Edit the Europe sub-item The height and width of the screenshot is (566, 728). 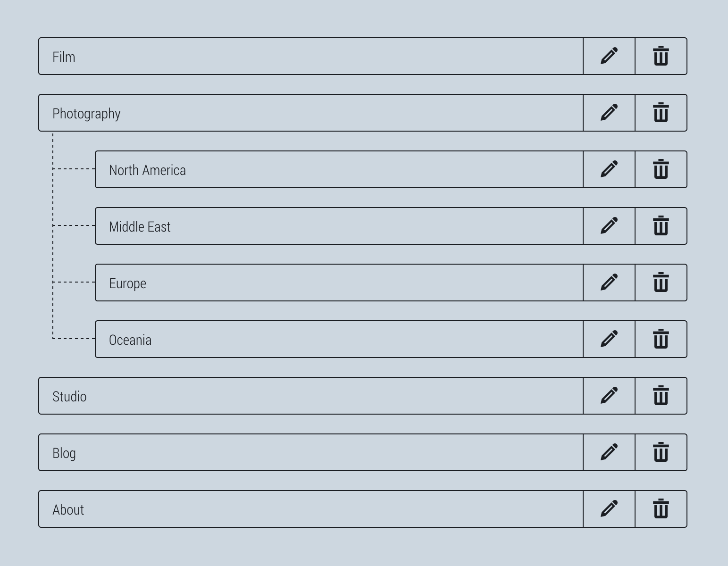click(609, 283)
